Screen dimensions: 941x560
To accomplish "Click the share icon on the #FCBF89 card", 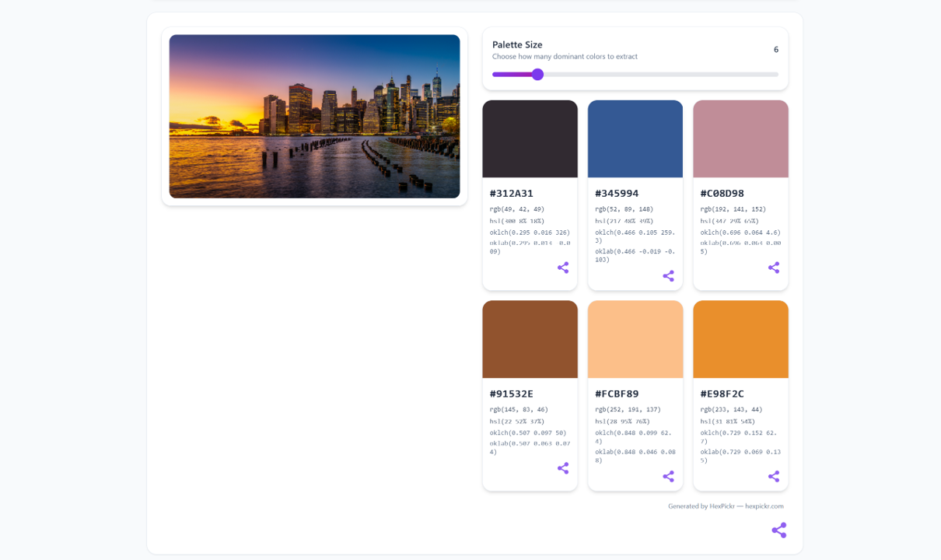I will coord(668,475).
